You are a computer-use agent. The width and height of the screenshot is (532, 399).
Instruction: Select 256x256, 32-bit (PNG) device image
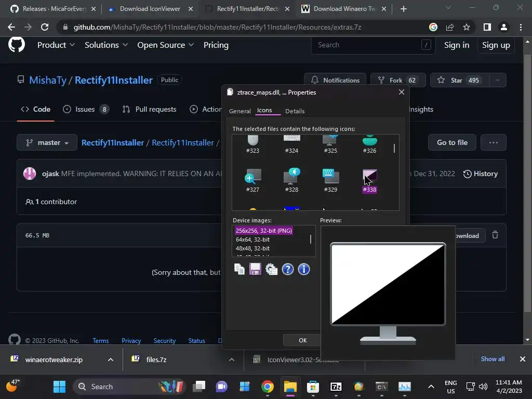(x=263, y=231)
